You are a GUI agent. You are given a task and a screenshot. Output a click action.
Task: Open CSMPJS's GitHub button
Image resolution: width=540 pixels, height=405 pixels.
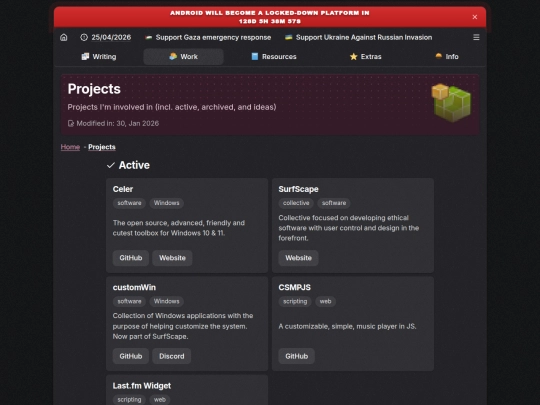pyautogui.click(x=296, y=356)
